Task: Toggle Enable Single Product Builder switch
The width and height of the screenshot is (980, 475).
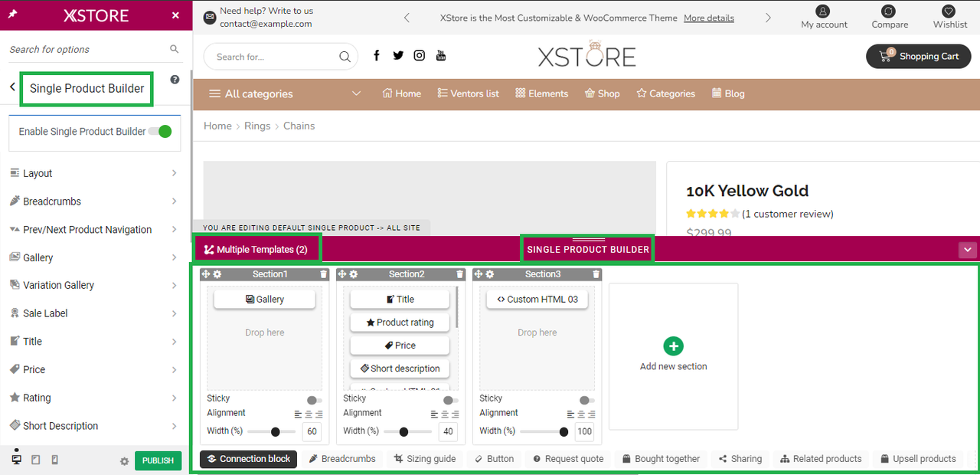Action: pyautogui.click(x=160, y=132)
